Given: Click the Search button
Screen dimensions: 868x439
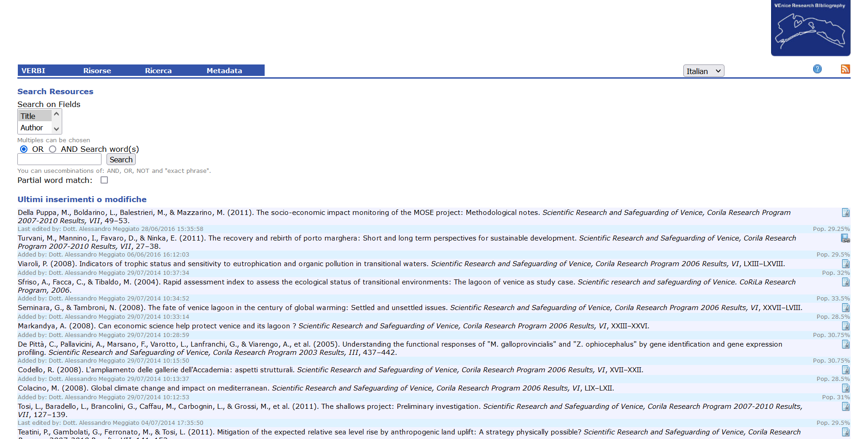Looking at the screenshot, I should tap(121, 160).
